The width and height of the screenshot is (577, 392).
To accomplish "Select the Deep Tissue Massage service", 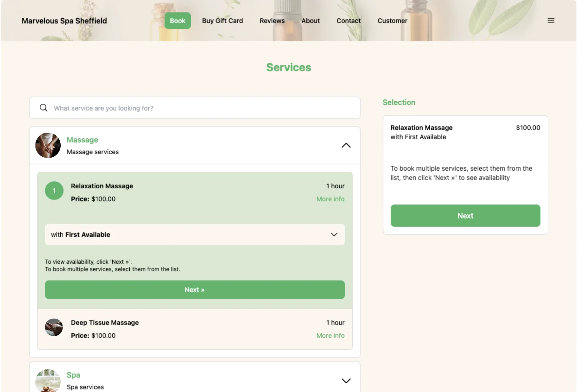I will (x=105, y=322).
